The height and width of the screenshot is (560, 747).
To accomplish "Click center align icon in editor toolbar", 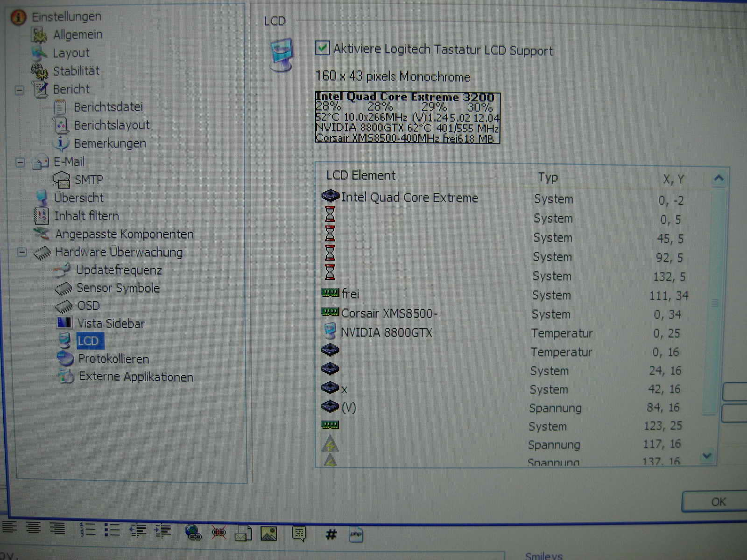I will click(x=33, y=528).
